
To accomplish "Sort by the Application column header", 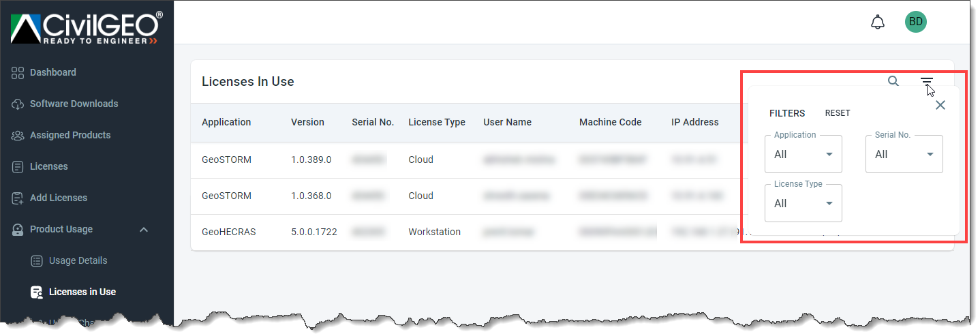I will (x=226, y=122).
